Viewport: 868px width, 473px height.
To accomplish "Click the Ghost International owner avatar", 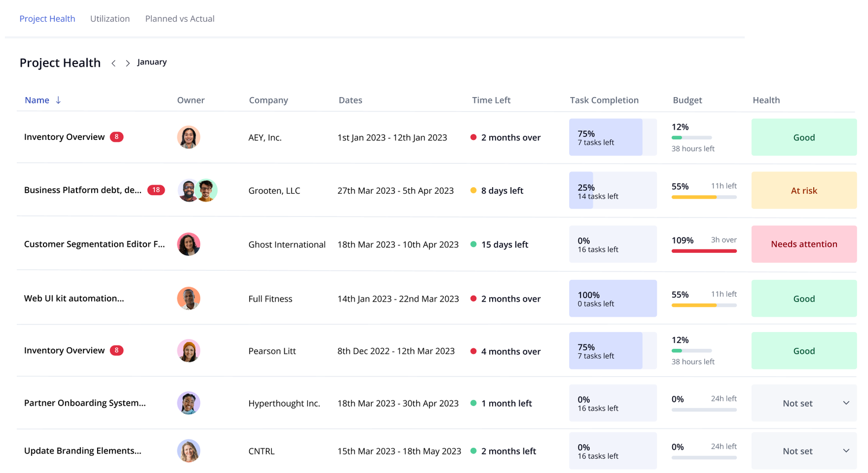I will [188, 244].
